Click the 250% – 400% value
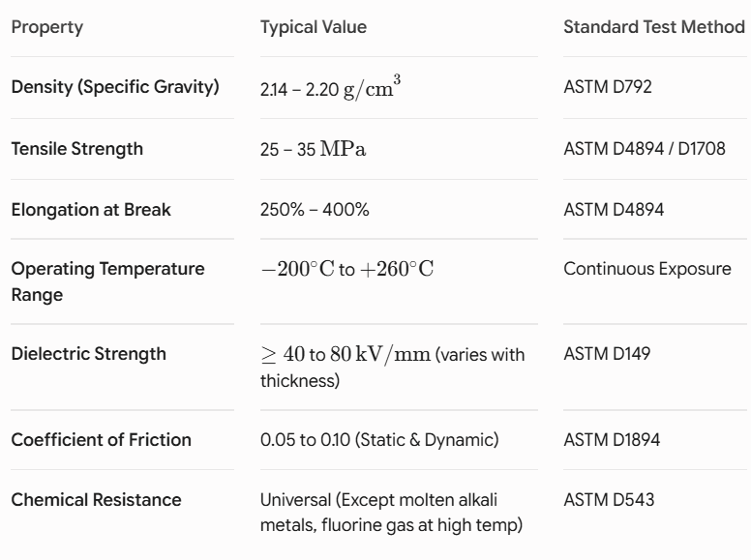751x560 pixels. pyautogui.click(x=315, y=210)
